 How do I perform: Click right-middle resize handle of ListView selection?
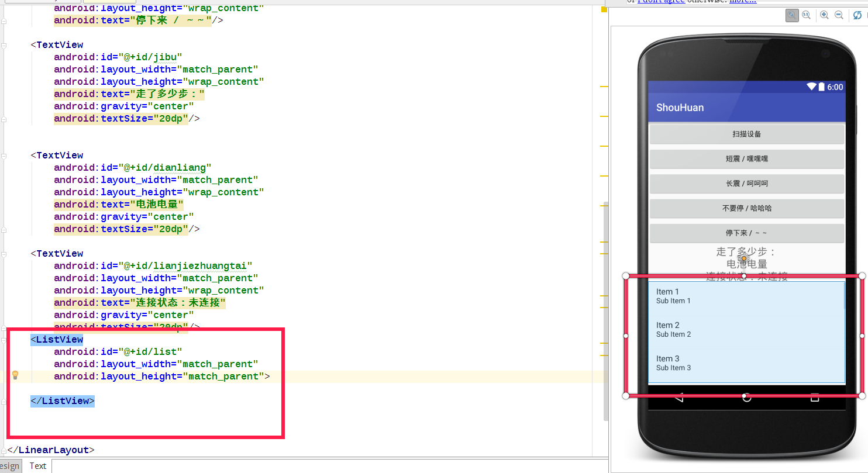[x=862, y=336]
